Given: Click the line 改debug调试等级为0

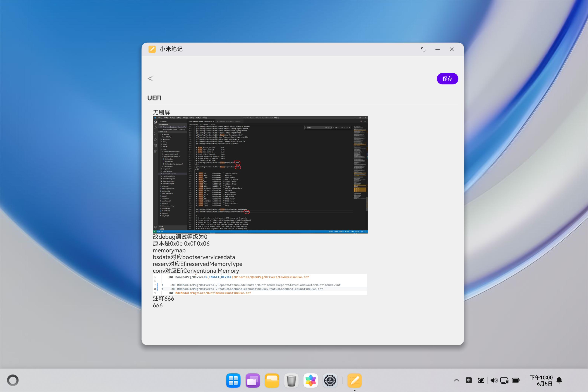Looking at the screenshot, I should coord(180,237).
